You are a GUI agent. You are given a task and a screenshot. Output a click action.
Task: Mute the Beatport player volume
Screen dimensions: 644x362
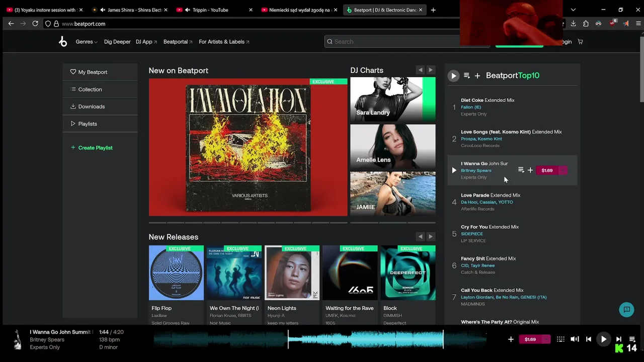[x=575, y=339]
